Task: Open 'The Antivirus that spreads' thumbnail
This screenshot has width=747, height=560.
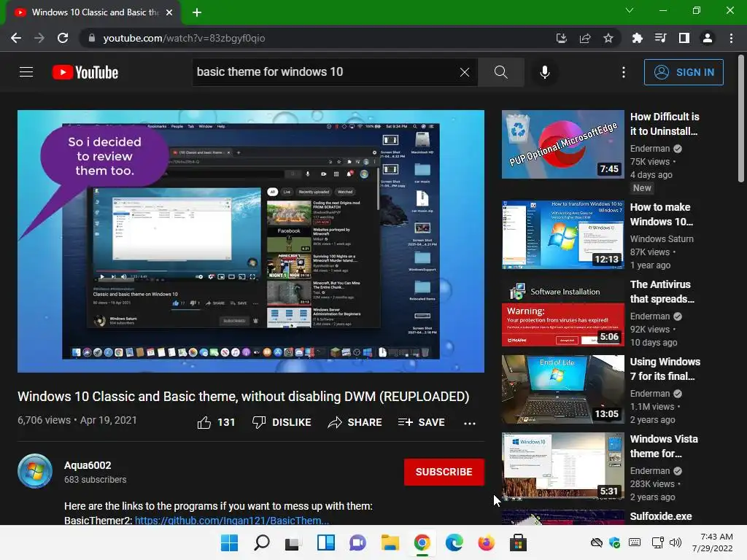Action: click(x=562, y=312)
